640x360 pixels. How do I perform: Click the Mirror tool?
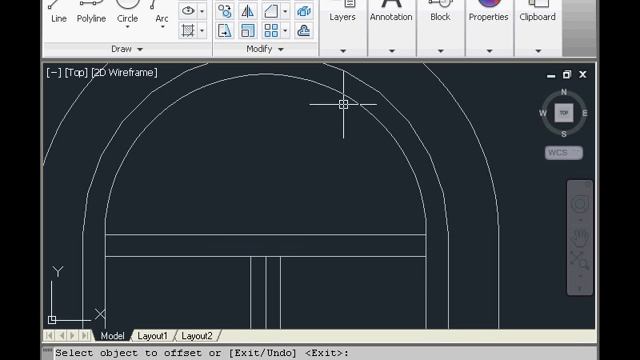coord(248,11)
